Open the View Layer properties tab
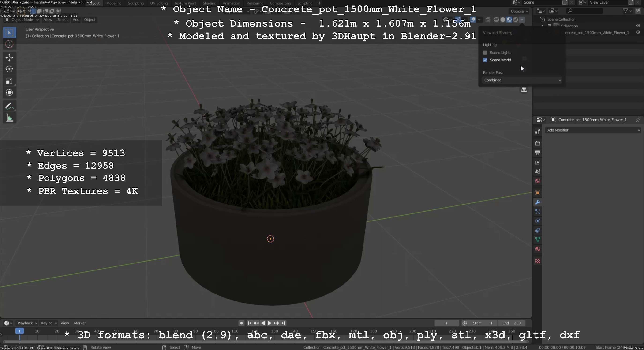The width and height of the screenshot is (644, 350). click(538, 162)
